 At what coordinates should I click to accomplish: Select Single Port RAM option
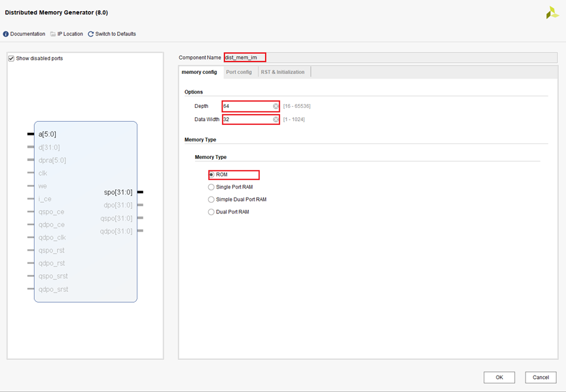[x=211, y=187]
